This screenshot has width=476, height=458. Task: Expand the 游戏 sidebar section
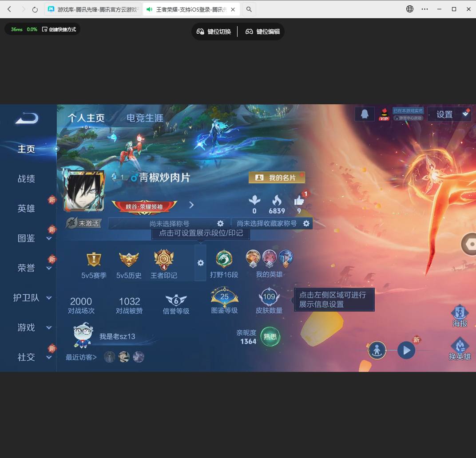pos(26,328)
